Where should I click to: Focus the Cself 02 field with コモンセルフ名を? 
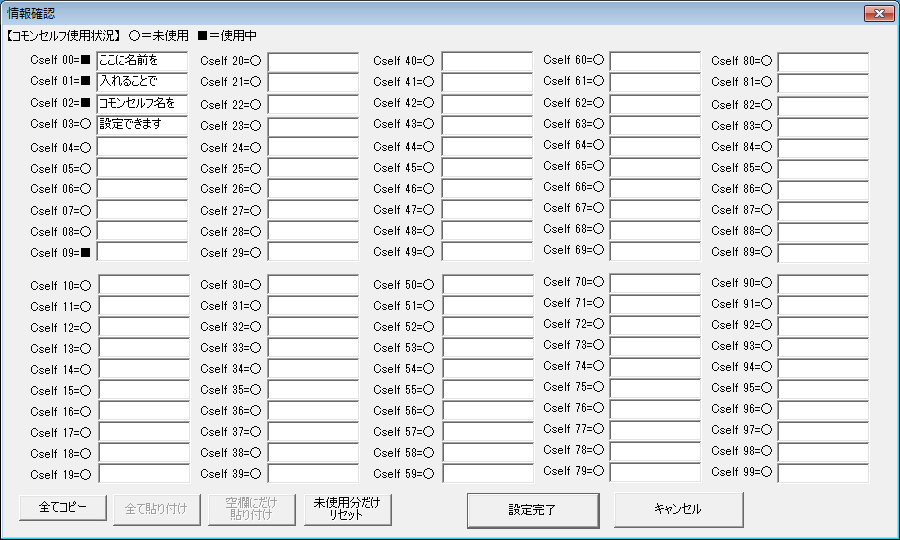tap(142, 103)
